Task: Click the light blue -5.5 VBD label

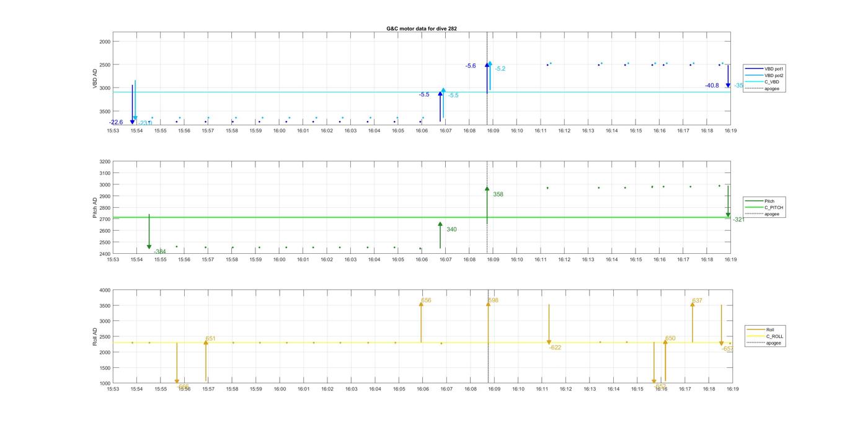Action: click(453, 95)
